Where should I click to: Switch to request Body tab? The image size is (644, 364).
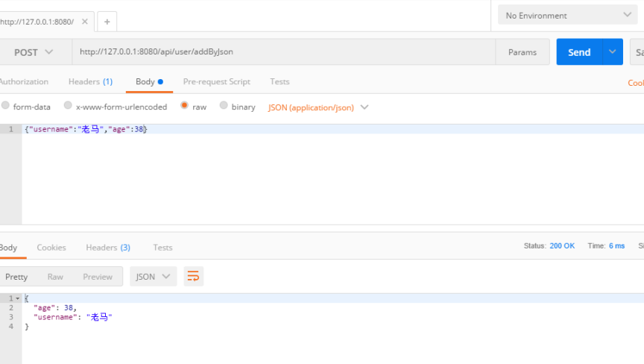(149, 82)
